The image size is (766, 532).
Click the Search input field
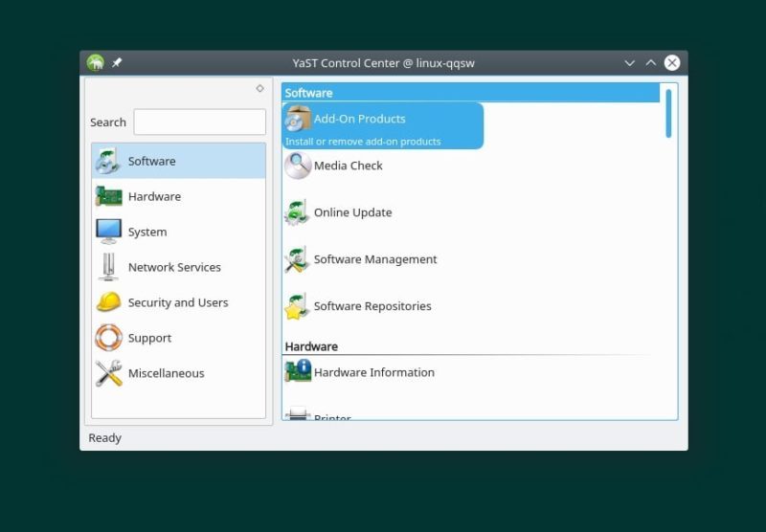coord(200,122)
